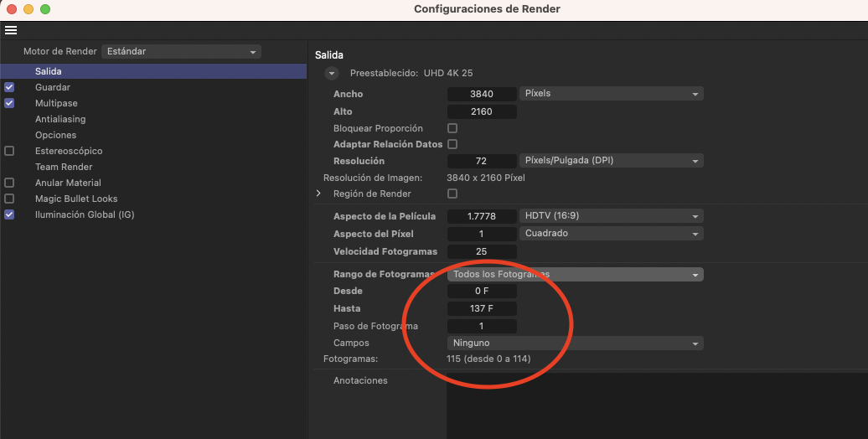Click the Resolución de Imagen 3840 x 2160 Píxel value

click(485, 178)
